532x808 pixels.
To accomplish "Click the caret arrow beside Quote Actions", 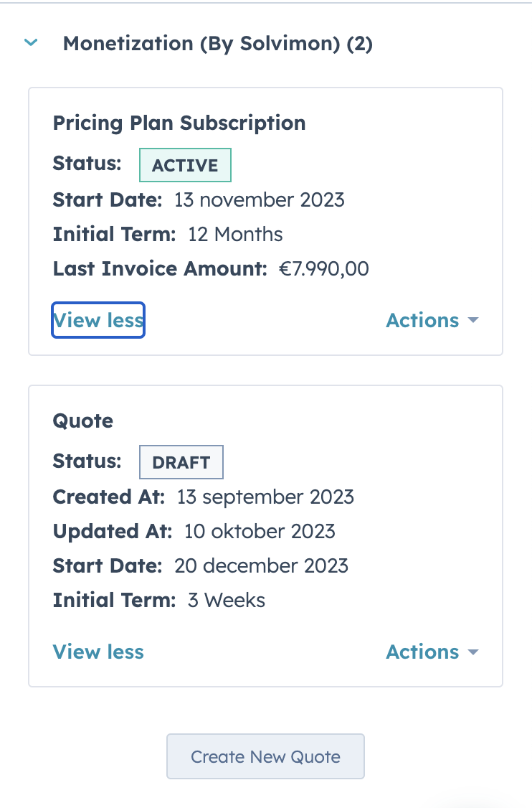I will point(472,652).
